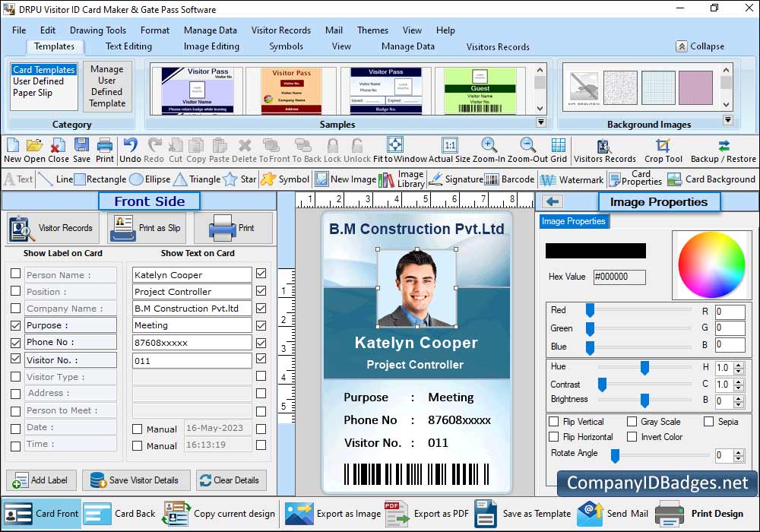Increase Rotate Angle stepper value
The width and height of the screenshot is (760, 532).
point(739,452)
